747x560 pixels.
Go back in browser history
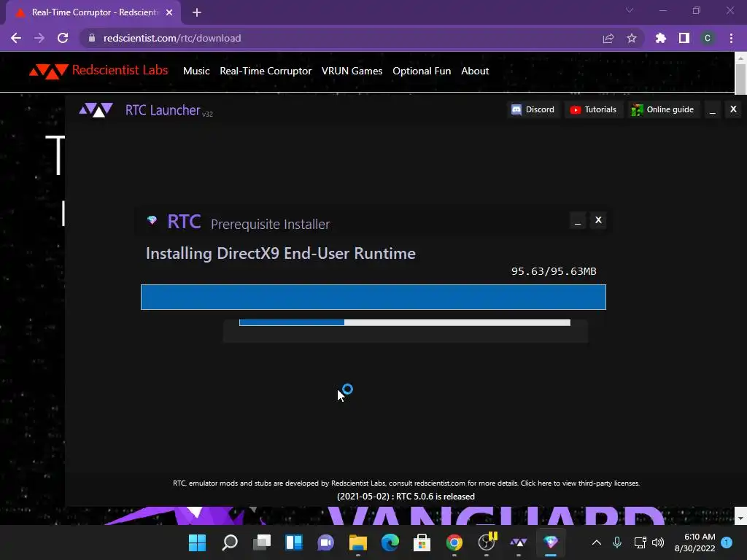(16, 38)
